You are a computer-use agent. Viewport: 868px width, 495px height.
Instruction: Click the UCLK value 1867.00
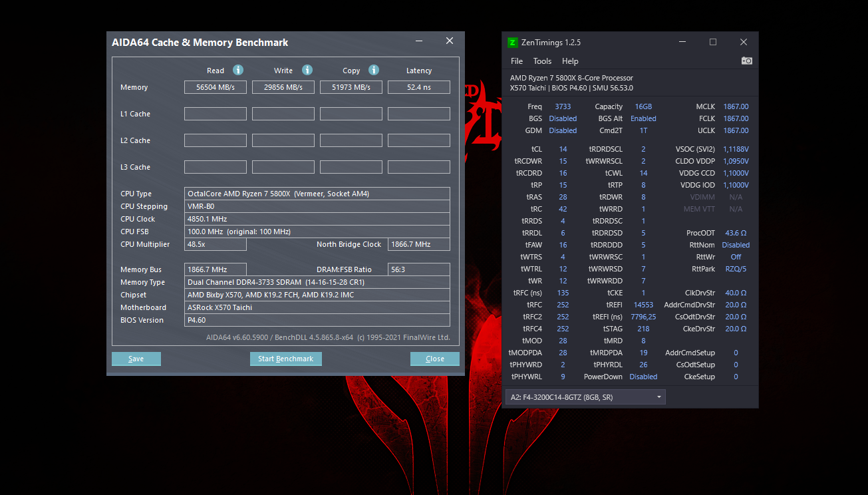pos(736,130)
